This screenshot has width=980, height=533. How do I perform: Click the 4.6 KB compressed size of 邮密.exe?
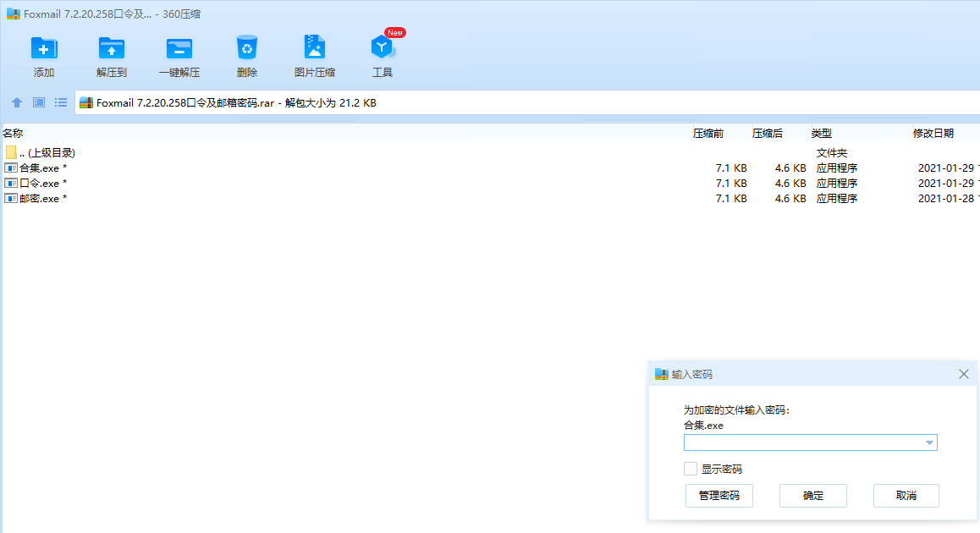(x=790, y=198)
